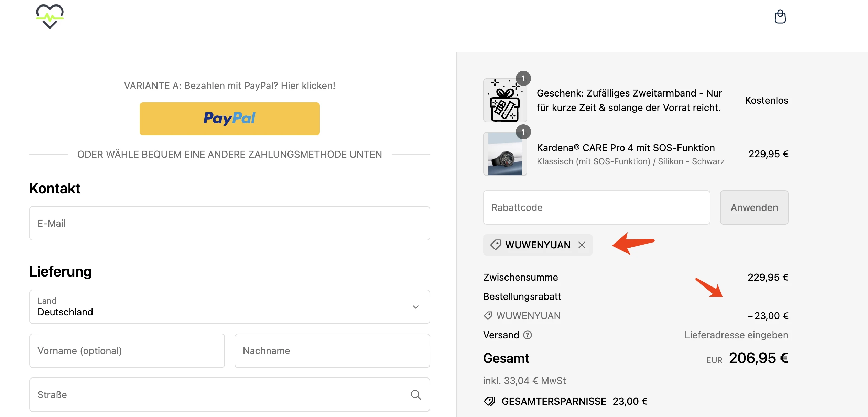Open the shopping bag cart icon
Image resolution: width=868 pixels, height=417 pixels.
coord(780,17)
